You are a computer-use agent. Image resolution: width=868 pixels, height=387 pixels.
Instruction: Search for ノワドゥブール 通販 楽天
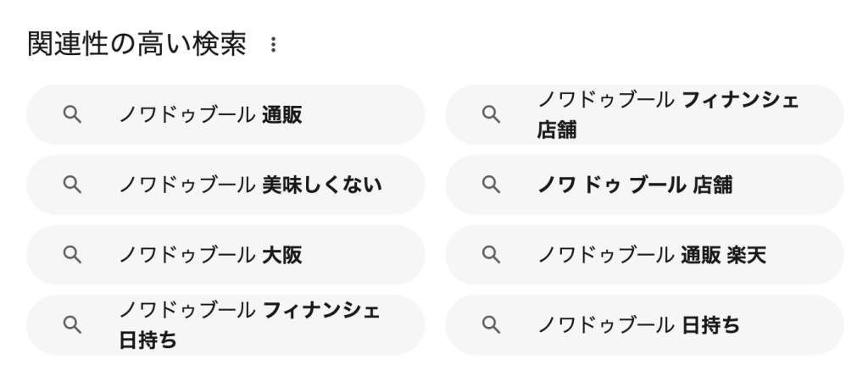pos(651,255)
